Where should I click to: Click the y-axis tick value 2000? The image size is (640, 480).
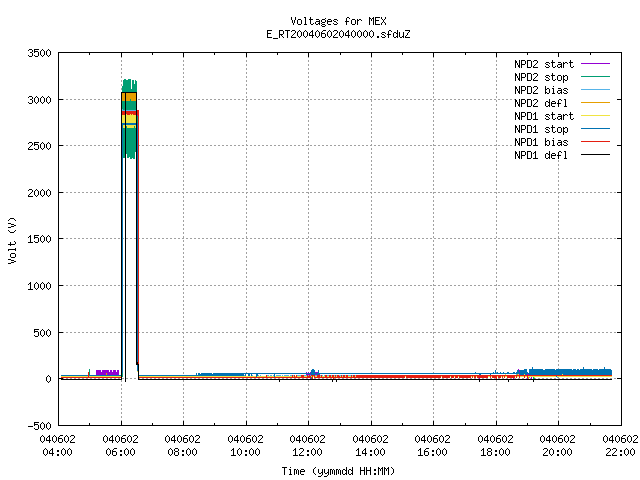coord(39,193)
